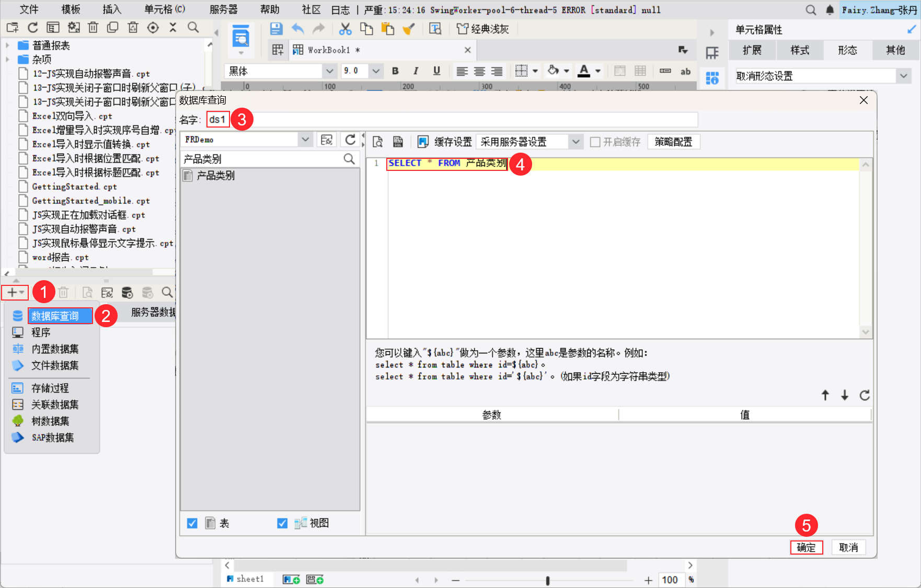The image size is (921, 588).
Task: Click the refresh icon in file tree toolbar
Action: 33,28
